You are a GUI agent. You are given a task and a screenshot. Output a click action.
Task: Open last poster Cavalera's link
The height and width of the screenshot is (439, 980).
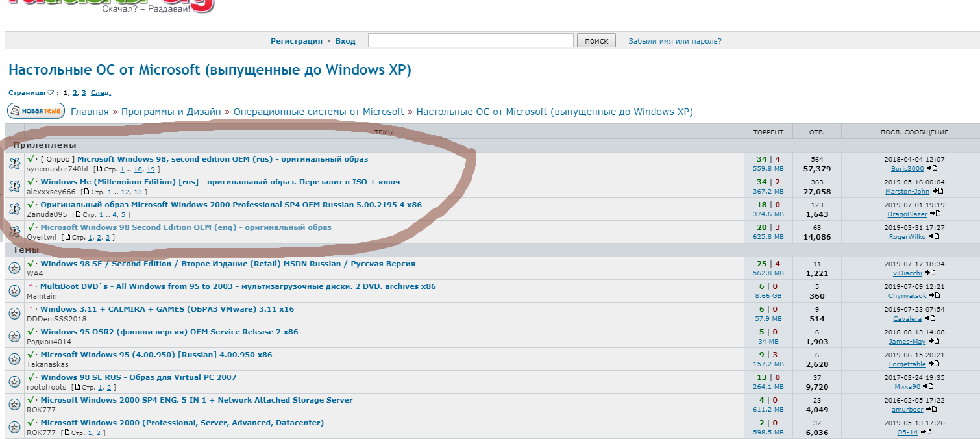coord(907,319)
